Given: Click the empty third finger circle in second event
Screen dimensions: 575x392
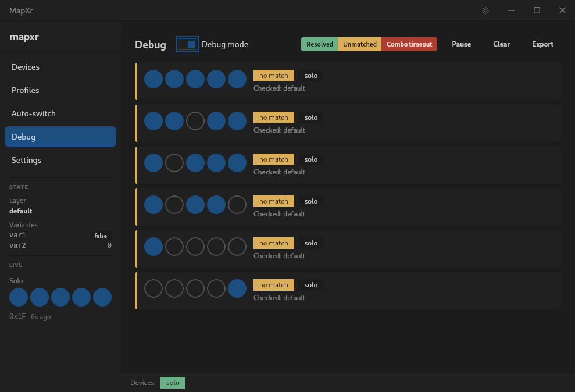Looking at the screenshot, I should pyautogui.click(x=195, y=121).
